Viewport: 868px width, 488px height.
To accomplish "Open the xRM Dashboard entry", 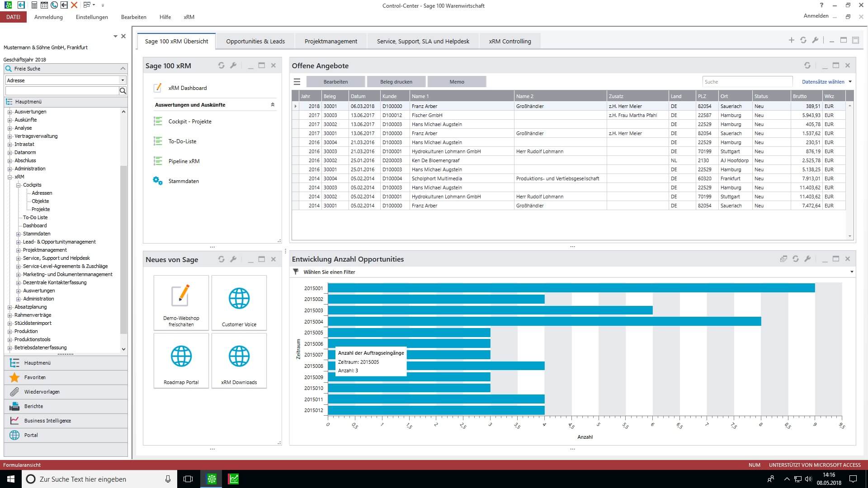I will (187, 88).
